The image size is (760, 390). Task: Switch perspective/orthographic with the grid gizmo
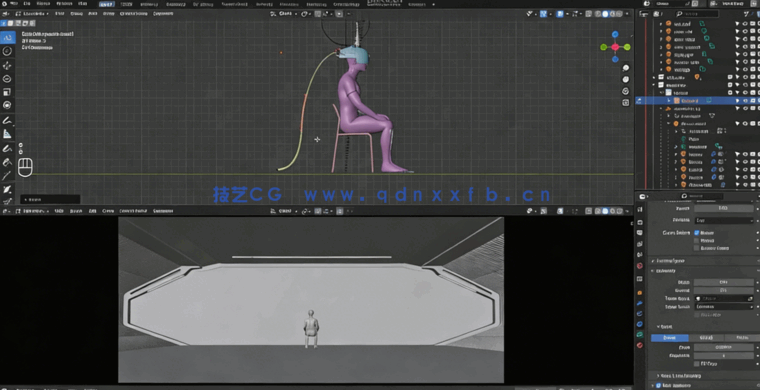[x=626, y=102]
